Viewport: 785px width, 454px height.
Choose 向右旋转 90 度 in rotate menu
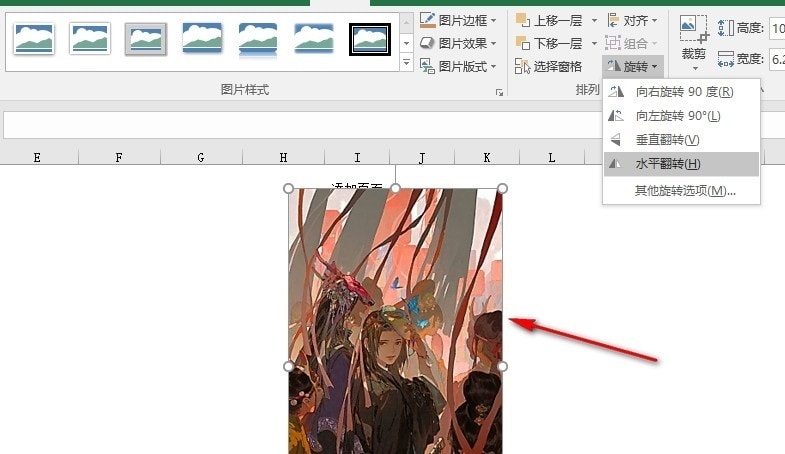[681, 92]
